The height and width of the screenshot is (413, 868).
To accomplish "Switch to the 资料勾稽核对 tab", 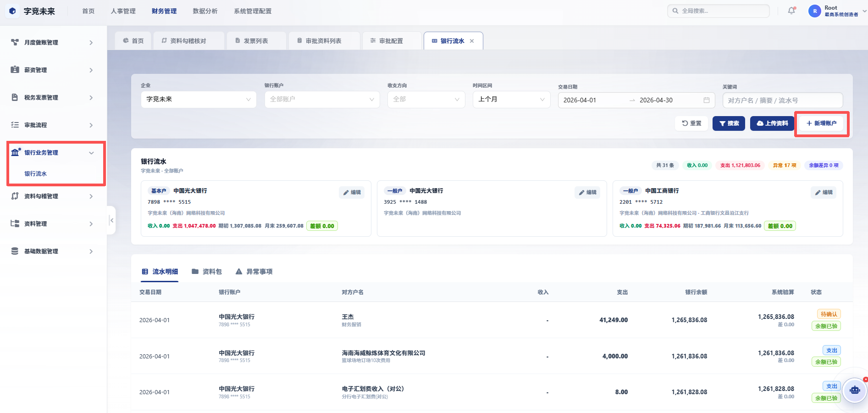I will coord(188,41).
